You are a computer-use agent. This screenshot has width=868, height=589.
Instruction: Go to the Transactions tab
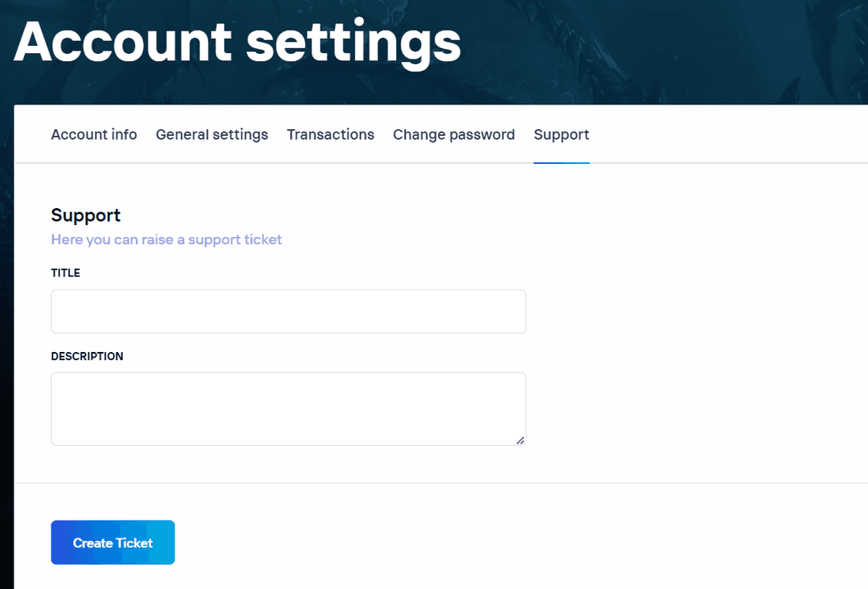pyautogui.click(x=330, y=135)
